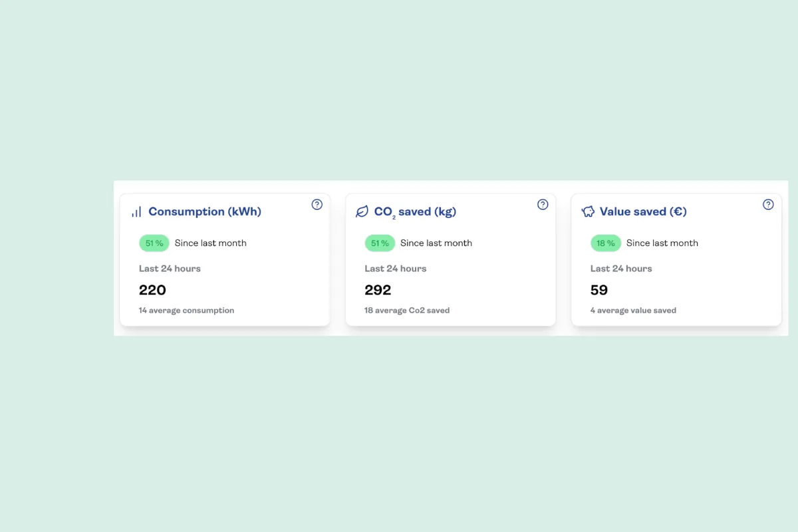Select the Consumption (kWh) card title

click(x=205, y=211)
